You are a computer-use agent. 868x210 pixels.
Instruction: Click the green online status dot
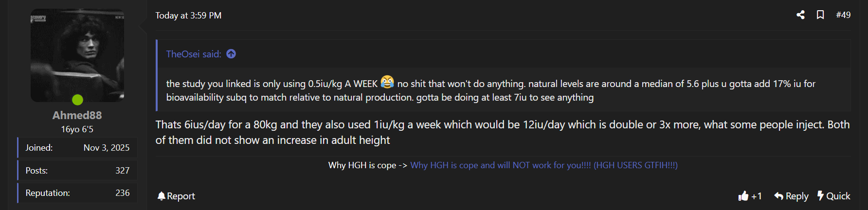(77, 100)
